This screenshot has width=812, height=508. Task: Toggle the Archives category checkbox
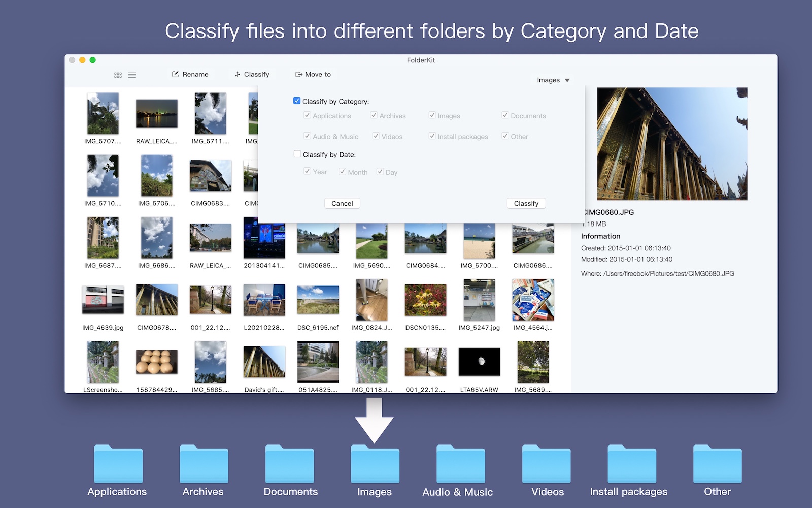374,115
